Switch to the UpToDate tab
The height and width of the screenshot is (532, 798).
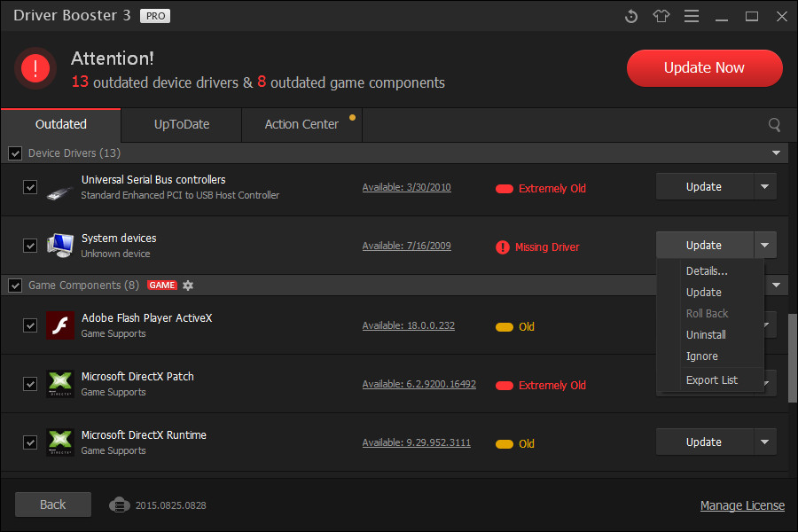point(180,124)
